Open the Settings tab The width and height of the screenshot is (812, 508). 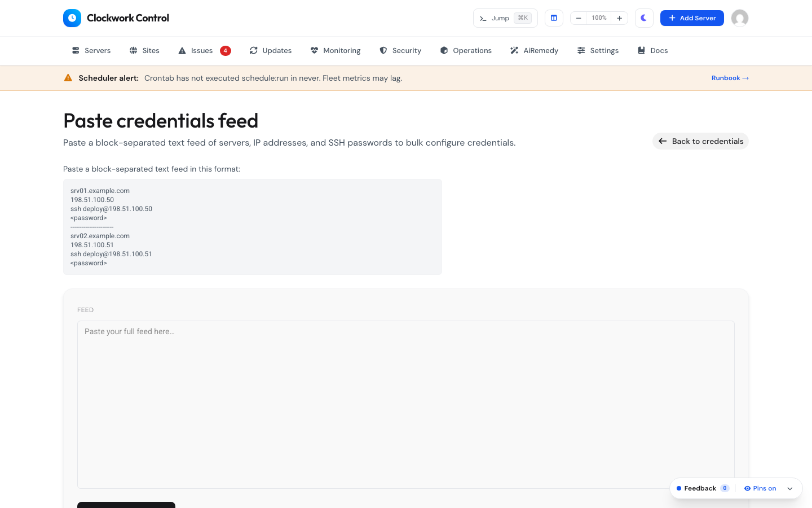coord(598,51)
